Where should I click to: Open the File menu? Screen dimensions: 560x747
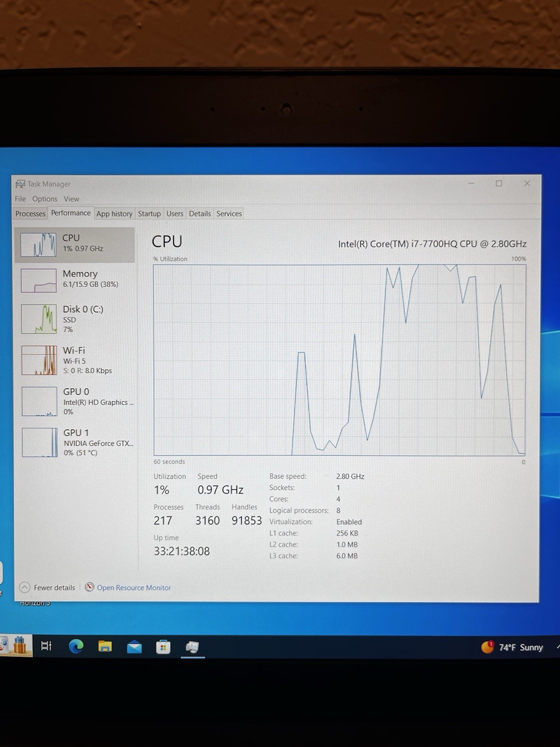coord(20,199)
